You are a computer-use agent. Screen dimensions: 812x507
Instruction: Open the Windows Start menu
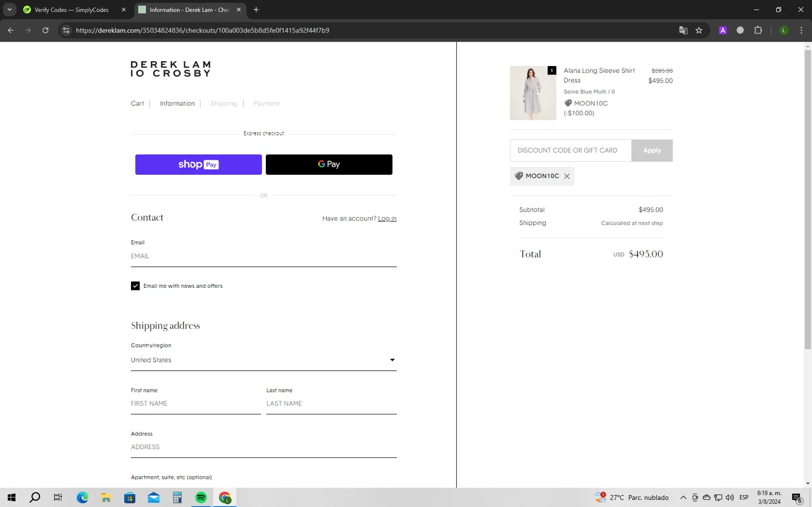[x=11, y=498]
